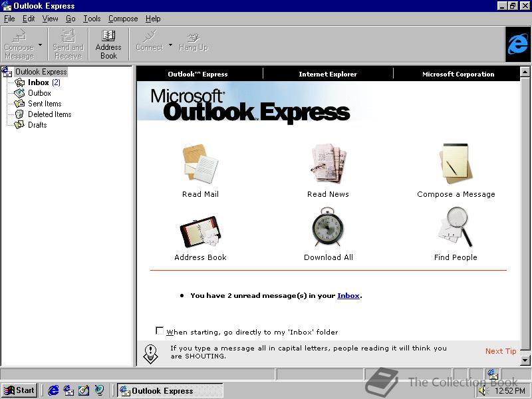Click the Internet Explorer logo in toolbar
Viewport: 532px width, 399px height.
(x=517, y=45)
